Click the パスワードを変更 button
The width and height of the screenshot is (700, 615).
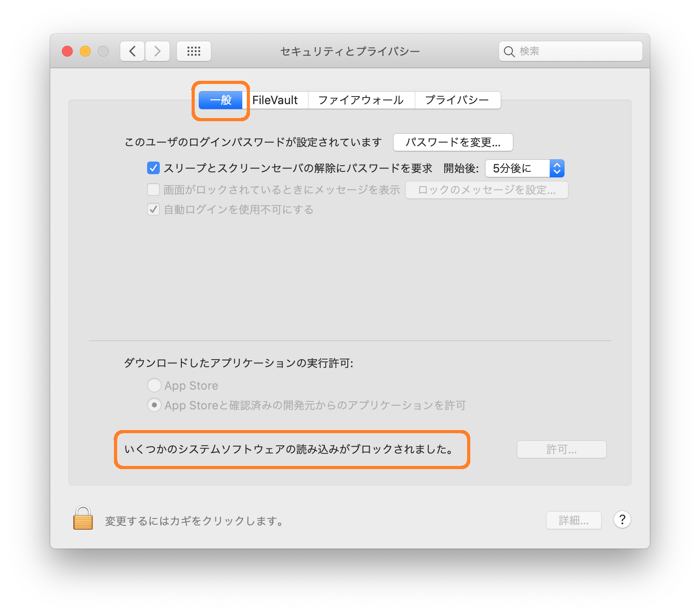[x=453, y=142]
